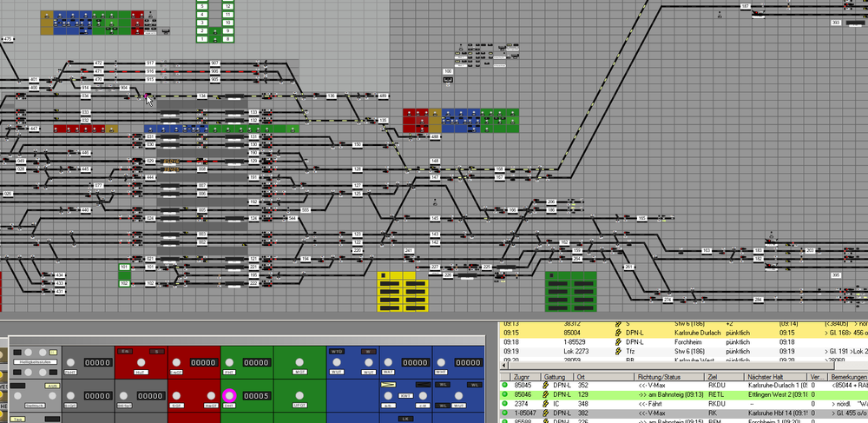
Task: Click lightning icon of timetable entry 85004
Action: tap(618, 333)
